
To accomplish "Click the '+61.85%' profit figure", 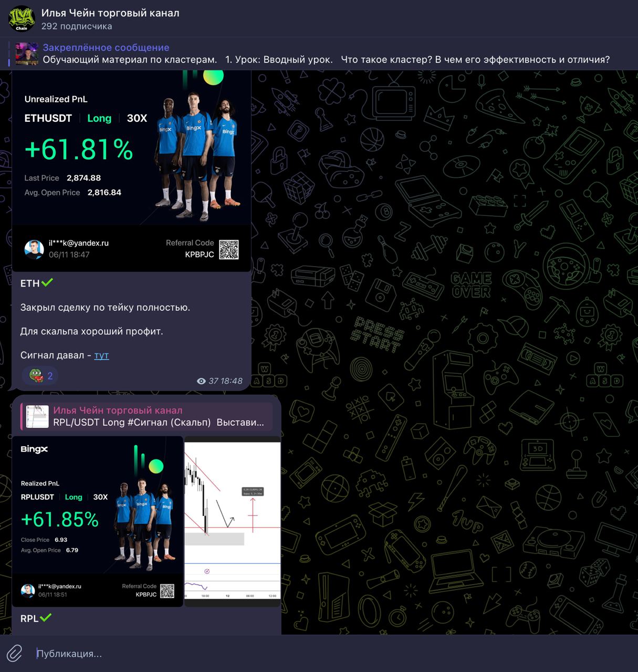I will tap(60, 520).
